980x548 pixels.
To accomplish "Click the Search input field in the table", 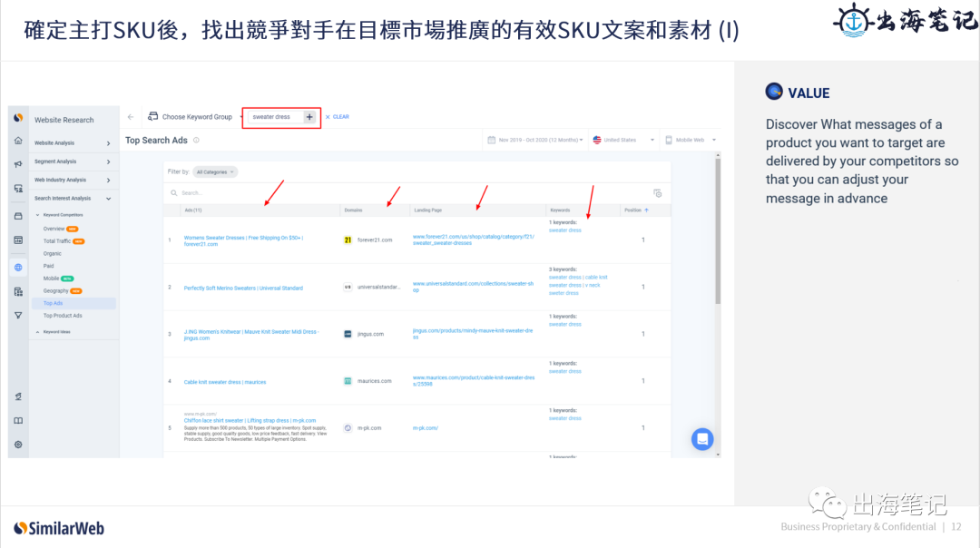I will coord(195,191).
